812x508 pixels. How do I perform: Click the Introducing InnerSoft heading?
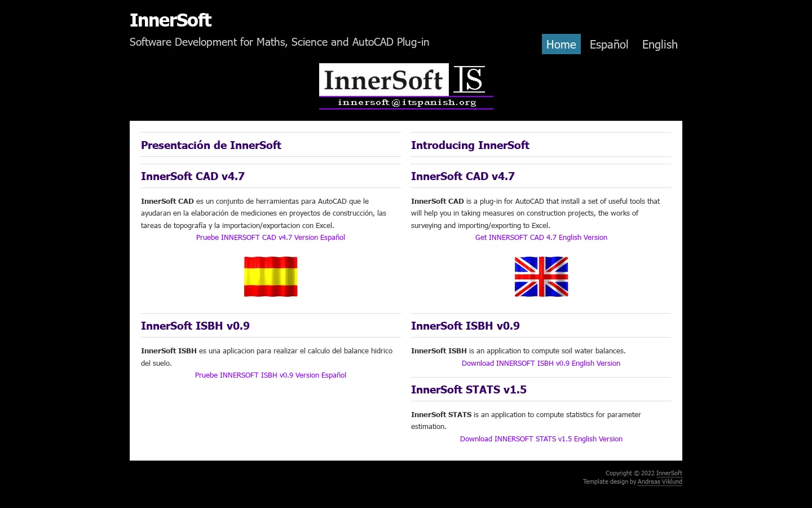[470, 145]
